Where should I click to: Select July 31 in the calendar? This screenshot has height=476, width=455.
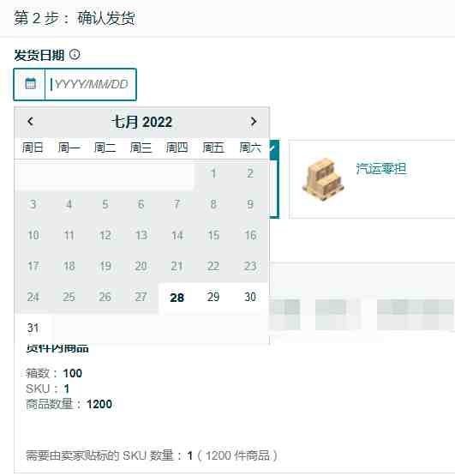click(33, 328)
